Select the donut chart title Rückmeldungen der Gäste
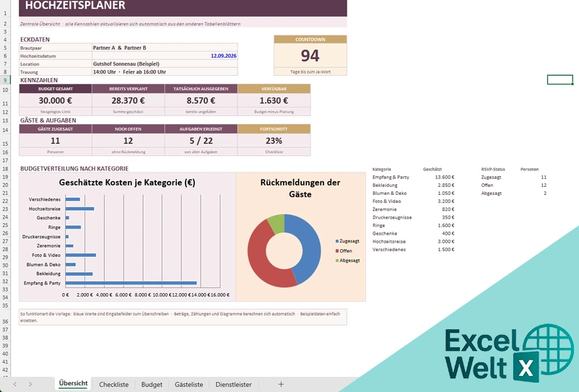The height and width of the screenshot is (392, 579). [x=300, y=188]
